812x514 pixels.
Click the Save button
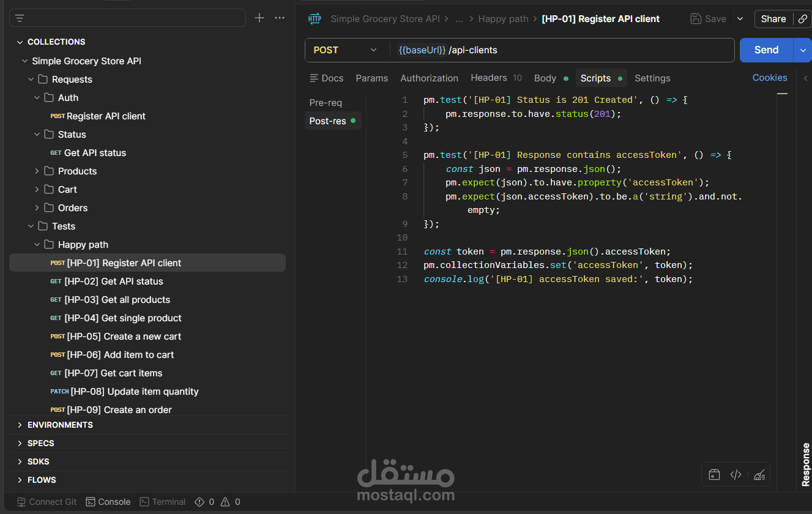click(x=709, y=19)
